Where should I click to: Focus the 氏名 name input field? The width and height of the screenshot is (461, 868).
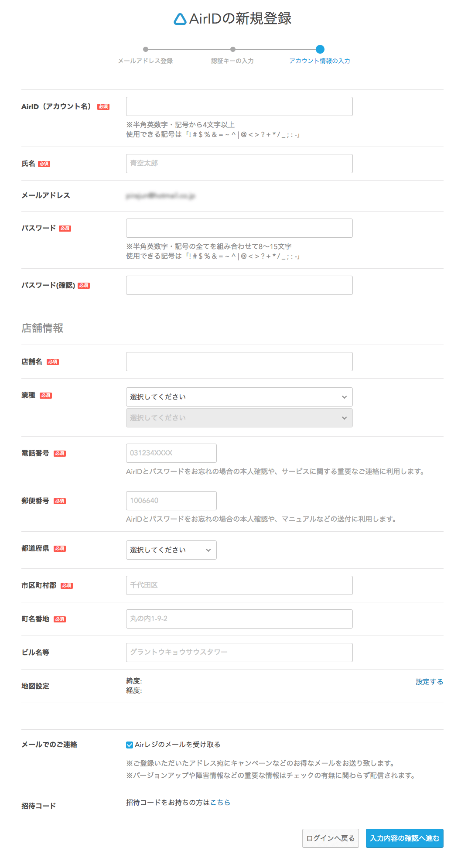tap(239, 164)
